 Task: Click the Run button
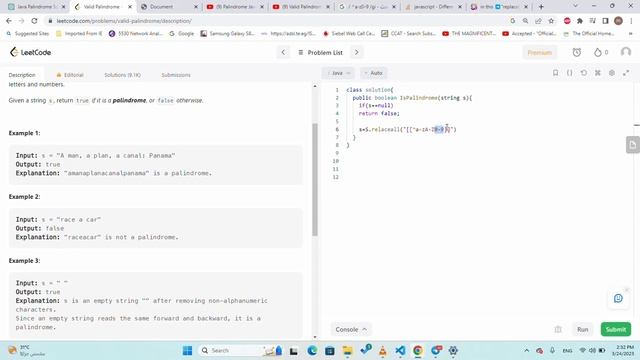pyautogui.click(x=582, y=329)
